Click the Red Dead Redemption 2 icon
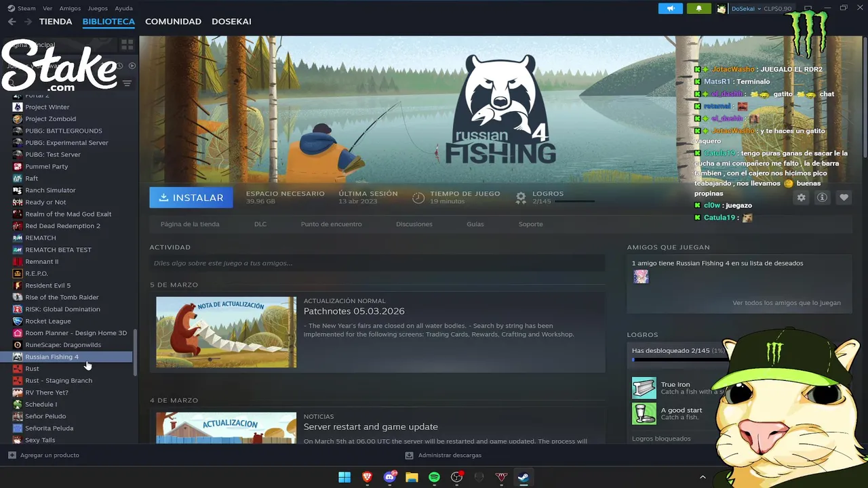Image resolution: width=868 pixels, height=488 pixels. point(18,226)
